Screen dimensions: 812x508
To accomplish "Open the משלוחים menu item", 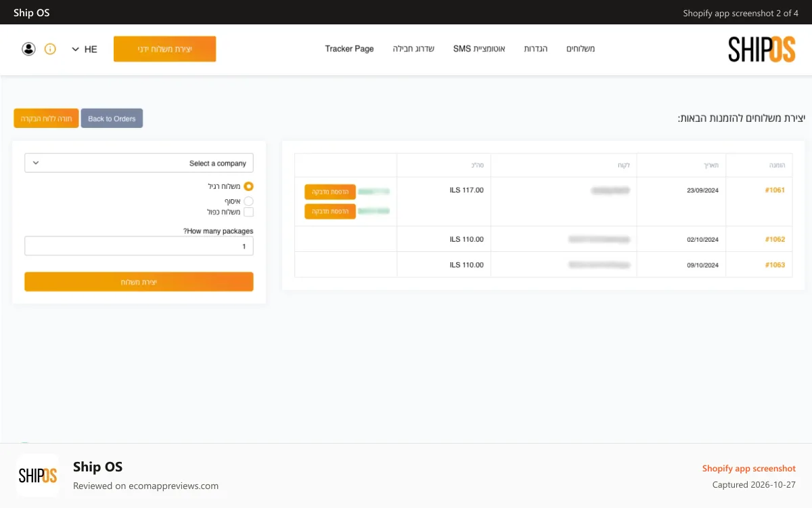I will pos(581,49).
